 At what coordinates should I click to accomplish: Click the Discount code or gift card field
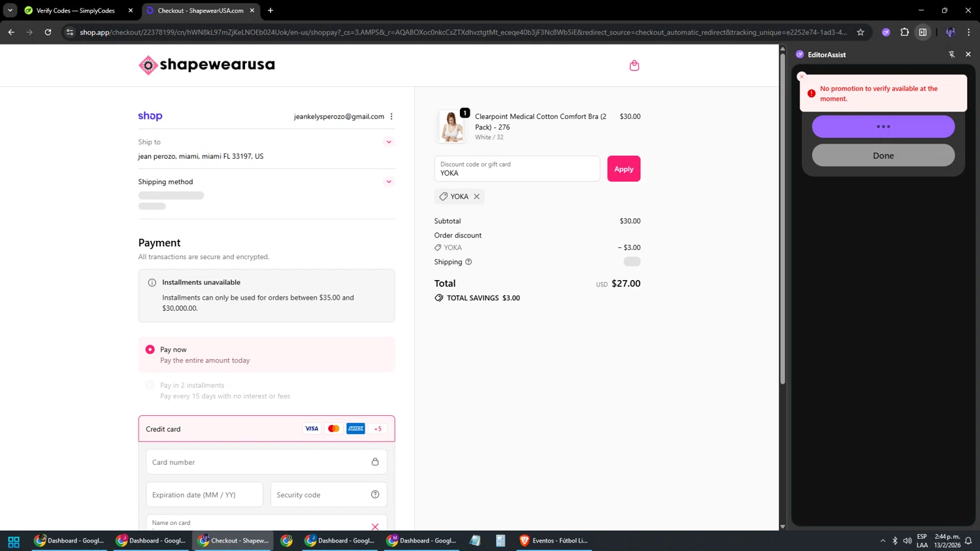click(x=517, y=168)
